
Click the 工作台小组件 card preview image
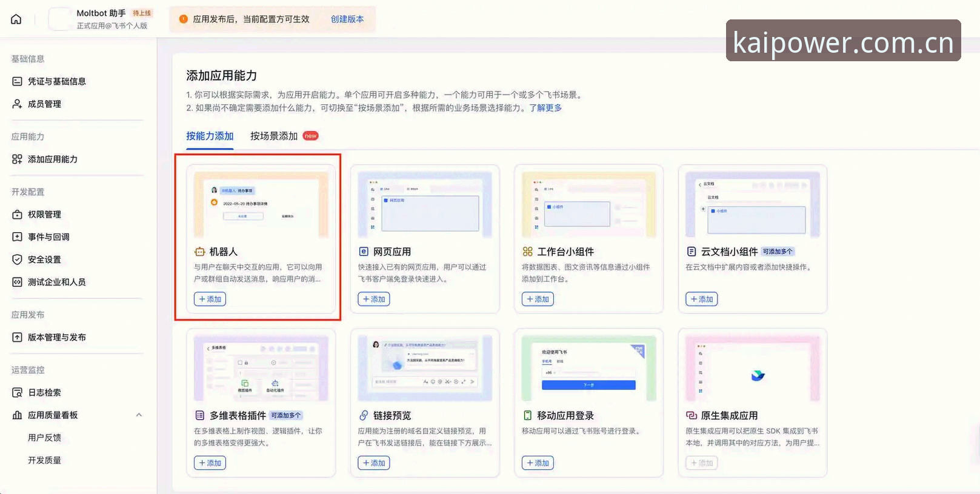click(x=589, y=204)
